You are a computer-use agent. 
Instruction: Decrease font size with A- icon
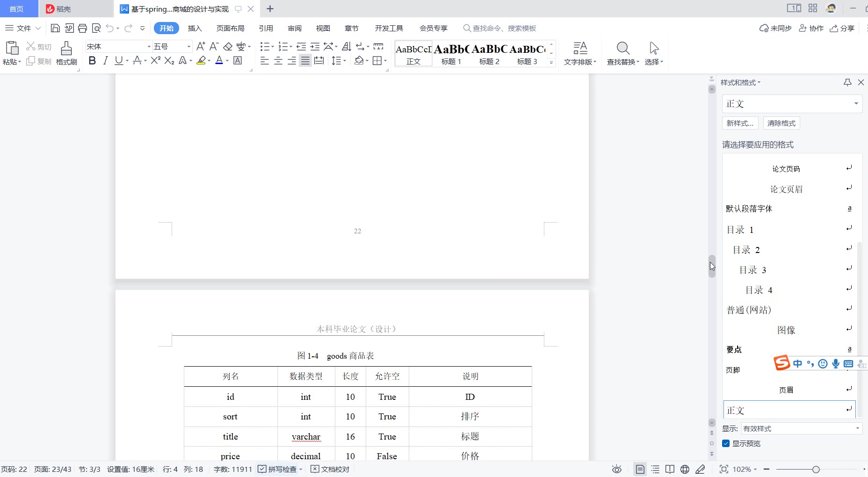[214, 46]
